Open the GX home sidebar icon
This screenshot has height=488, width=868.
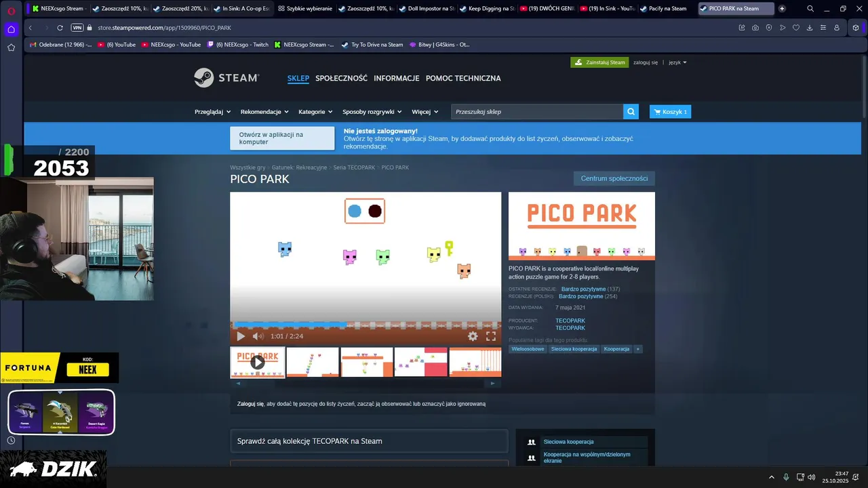tap(11, 29)
